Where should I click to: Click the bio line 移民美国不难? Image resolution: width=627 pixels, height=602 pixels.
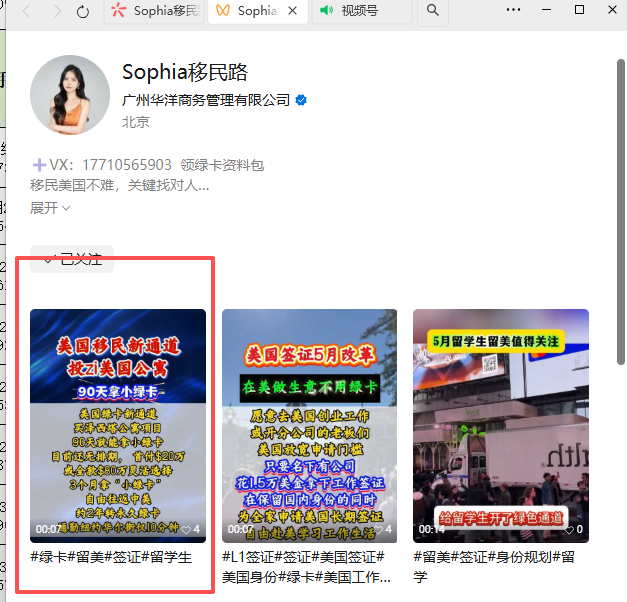pos(120,185)
